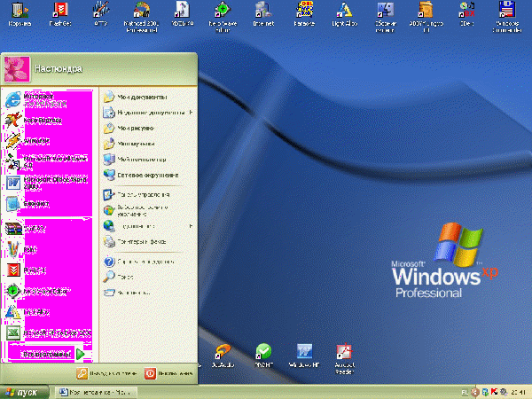Open Мой компьютер from Start menu
The height and width of the screenshot is (399, 532).
pos(148,159)
